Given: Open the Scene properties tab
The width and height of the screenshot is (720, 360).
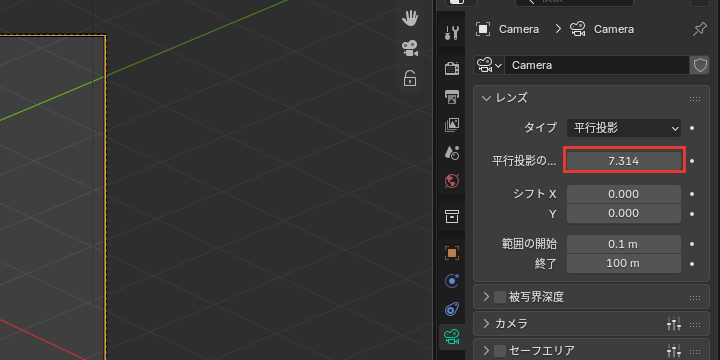Looking at the screenshot, I should point(452,153).
